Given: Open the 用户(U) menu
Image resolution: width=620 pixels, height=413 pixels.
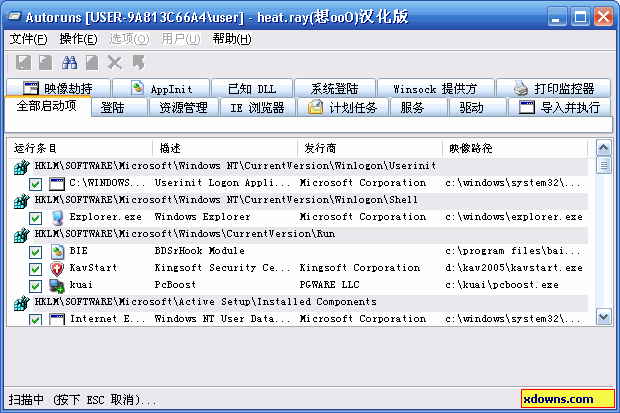Looking at the screenshot, I should tap(181, 39).
